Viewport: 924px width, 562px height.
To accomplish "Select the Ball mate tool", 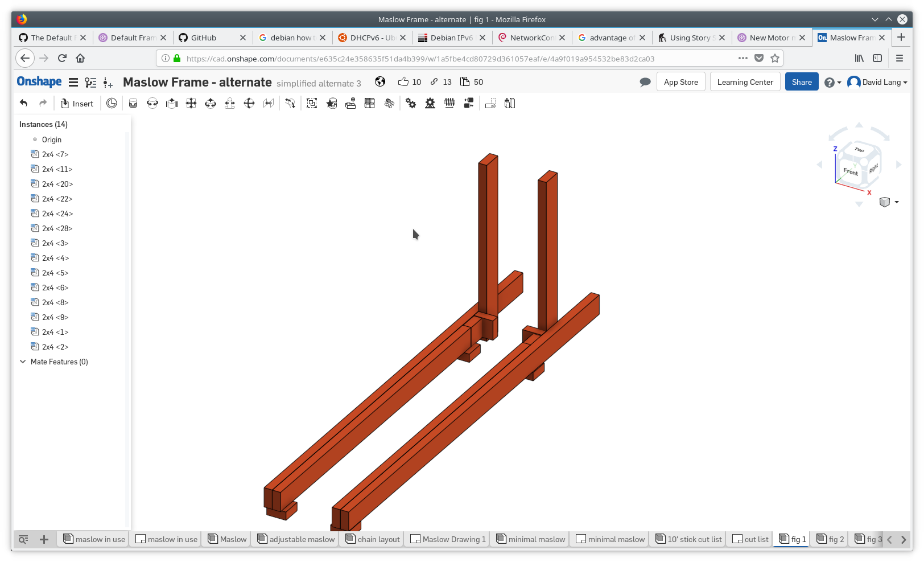I will click(x=249, y=103).
